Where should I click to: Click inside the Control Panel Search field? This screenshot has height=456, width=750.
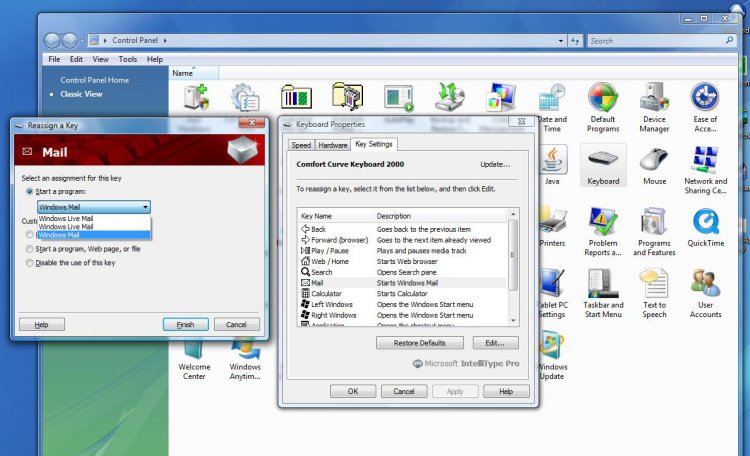(656, 41)
